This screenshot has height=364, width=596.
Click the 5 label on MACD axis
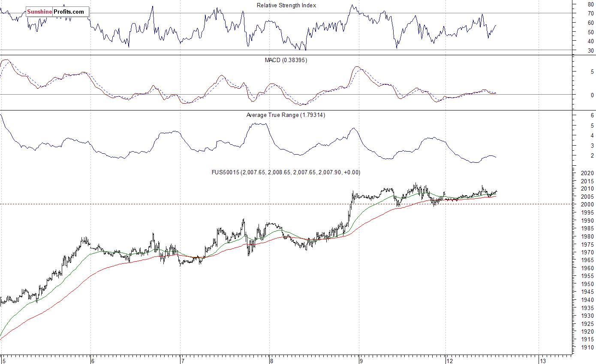click(x=592, y=72)
